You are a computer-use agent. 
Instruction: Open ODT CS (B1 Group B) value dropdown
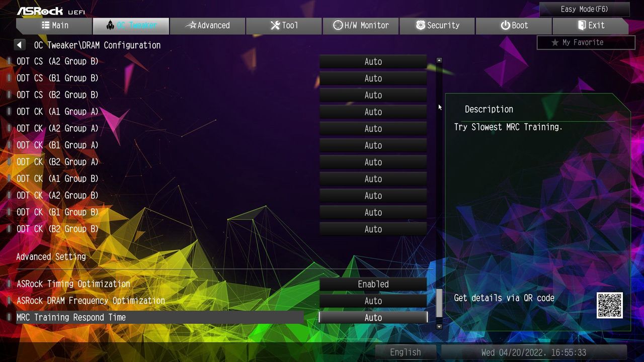373,78
